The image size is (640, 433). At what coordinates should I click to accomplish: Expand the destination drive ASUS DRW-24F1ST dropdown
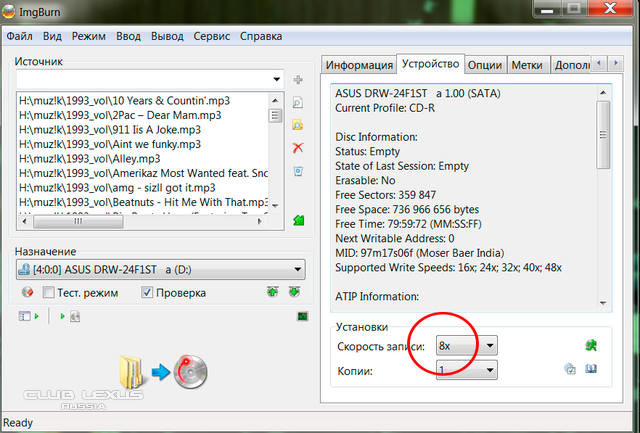[x=298, y=269]
